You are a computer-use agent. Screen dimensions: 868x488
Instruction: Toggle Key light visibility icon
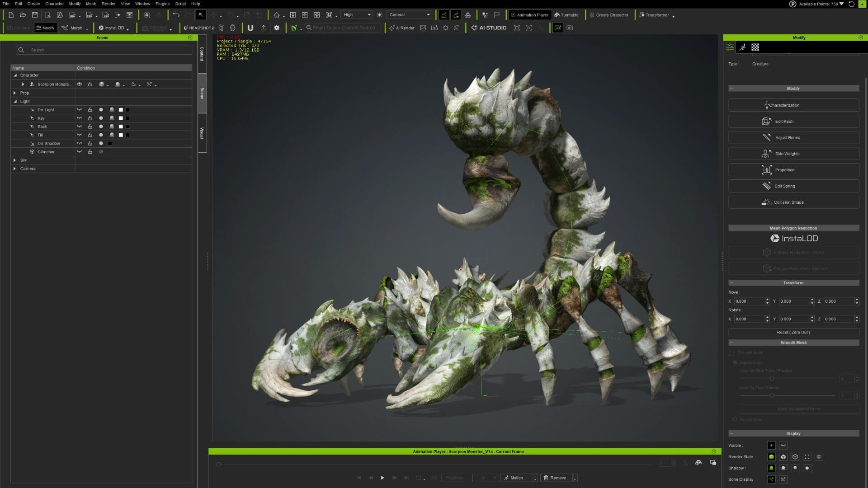[79, 118]
